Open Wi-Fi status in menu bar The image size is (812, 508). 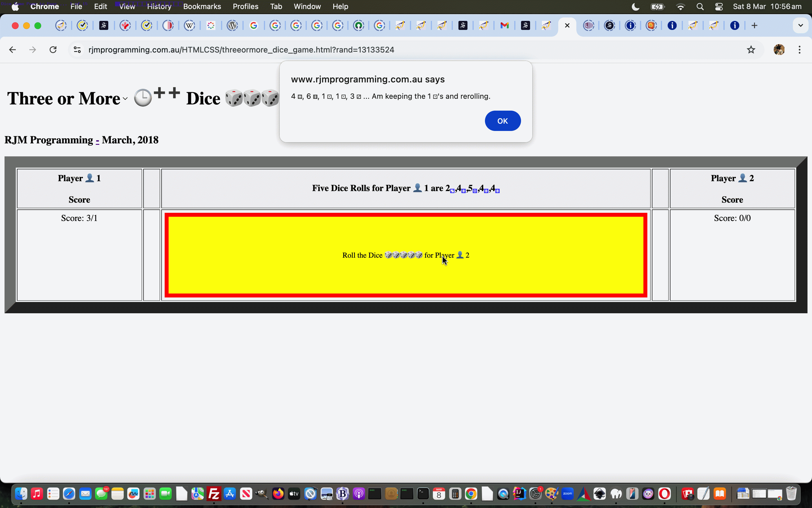pos(680,6)
